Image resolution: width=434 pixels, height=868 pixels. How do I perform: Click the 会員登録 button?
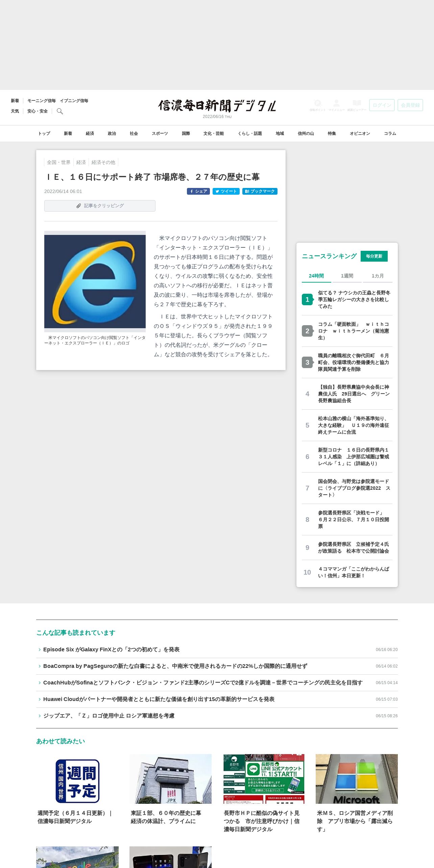pos(410,105)
